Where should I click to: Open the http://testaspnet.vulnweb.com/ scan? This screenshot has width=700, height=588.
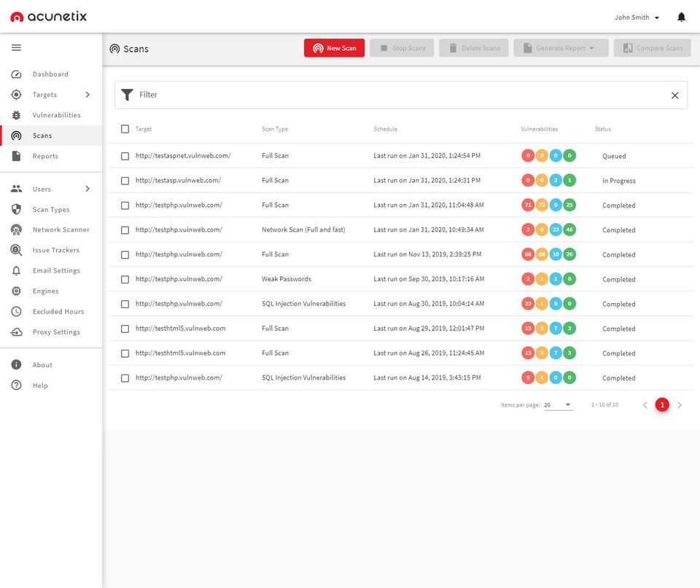tap(183, 156)
